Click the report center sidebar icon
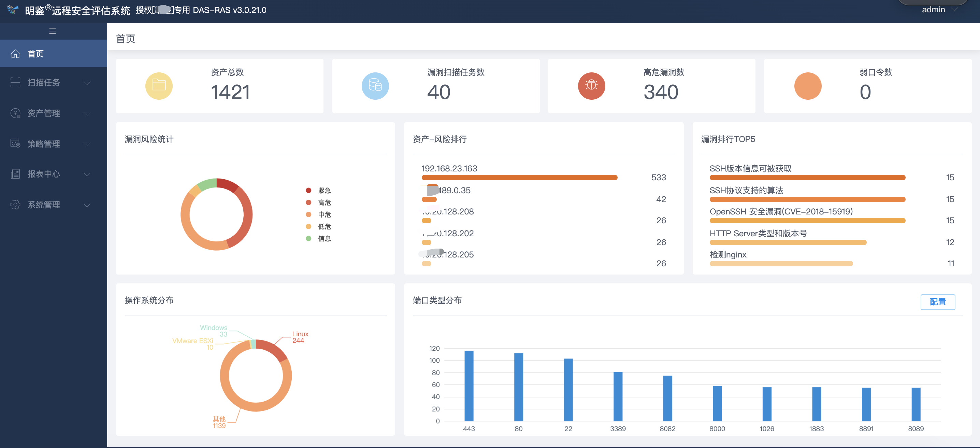The width and height of the screenshot is (980, 448). (15, 174)
